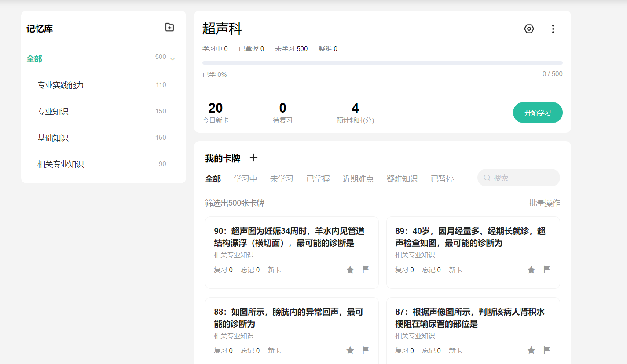Star card 90 about 妊娠34周
This screenshot has height=364, width=627.
pos(350,269)
